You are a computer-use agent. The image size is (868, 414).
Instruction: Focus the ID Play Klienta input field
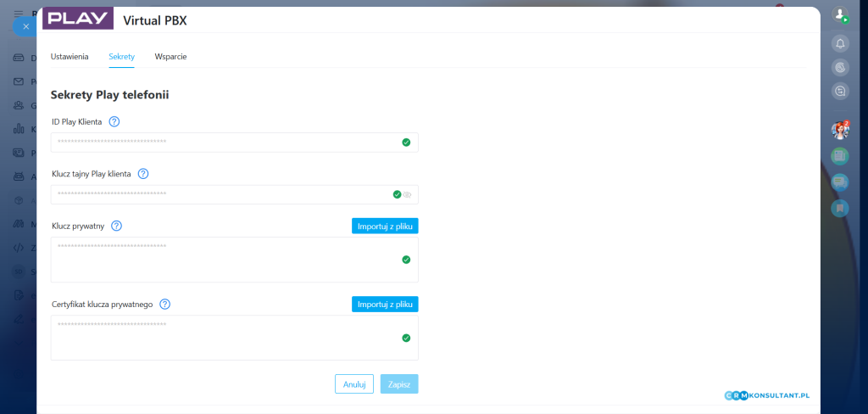[225, 143]
